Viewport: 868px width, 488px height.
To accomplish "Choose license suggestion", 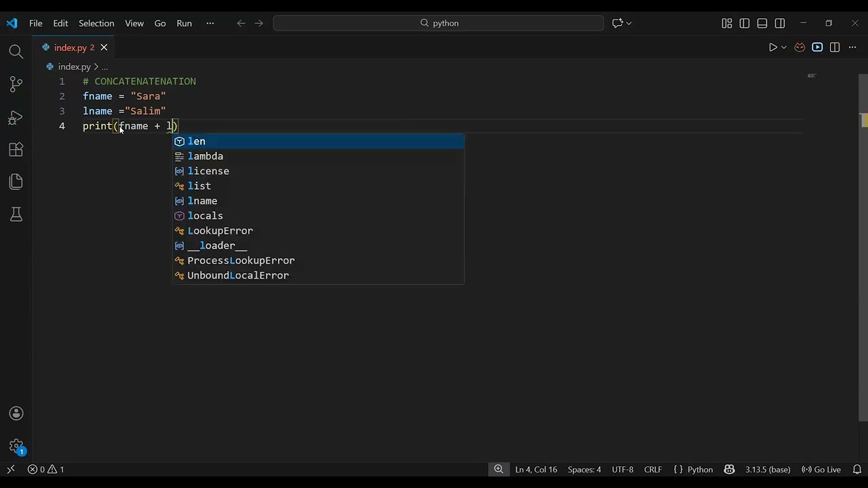I will pyautogui.click(x=318, y=171).
